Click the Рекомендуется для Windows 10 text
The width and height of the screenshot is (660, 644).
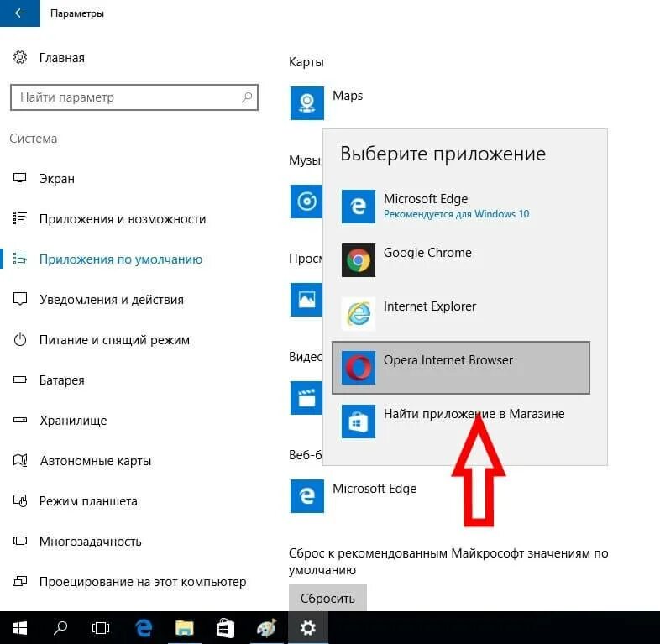[x=456, y=214]
